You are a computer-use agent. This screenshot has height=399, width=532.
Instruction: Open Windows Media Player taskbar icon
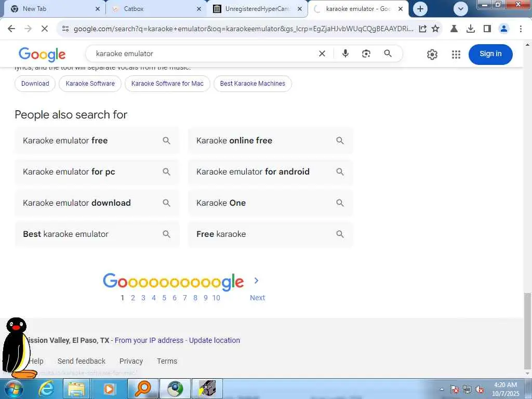[x=109, y=389]
